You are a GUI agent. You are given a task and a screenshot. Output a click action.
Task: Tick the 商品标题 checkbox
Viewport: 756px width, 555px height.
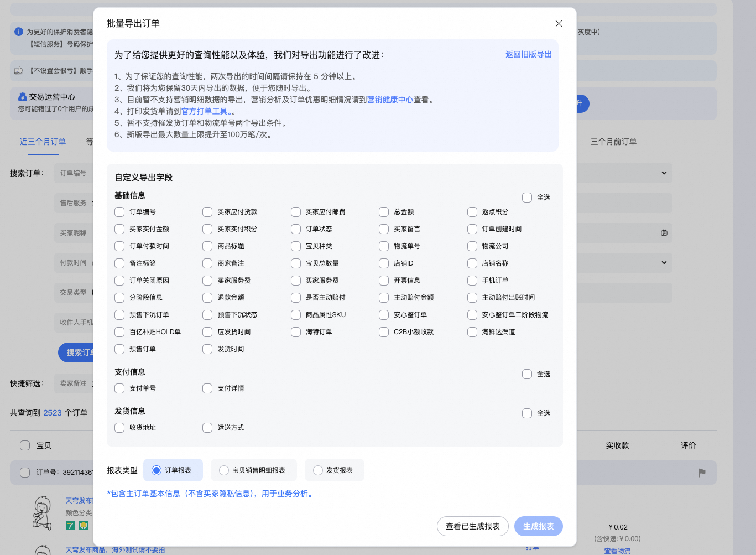point(207,246)
